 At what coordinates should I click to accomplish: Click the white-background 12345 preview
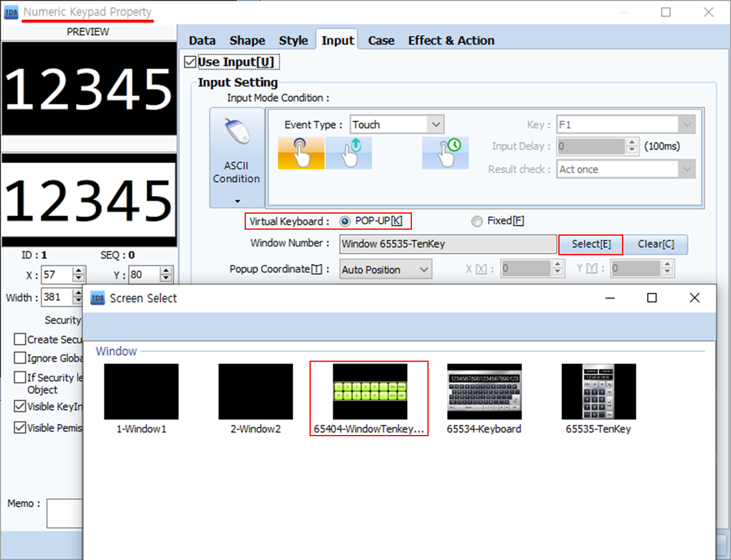click(89, 200)
